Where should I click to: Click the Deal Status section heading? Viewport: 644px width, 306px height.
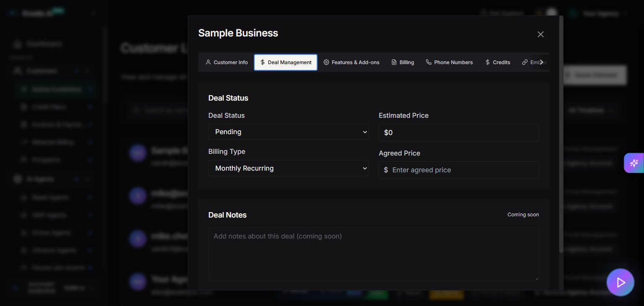pyautogui.click(x=228, y=98)
